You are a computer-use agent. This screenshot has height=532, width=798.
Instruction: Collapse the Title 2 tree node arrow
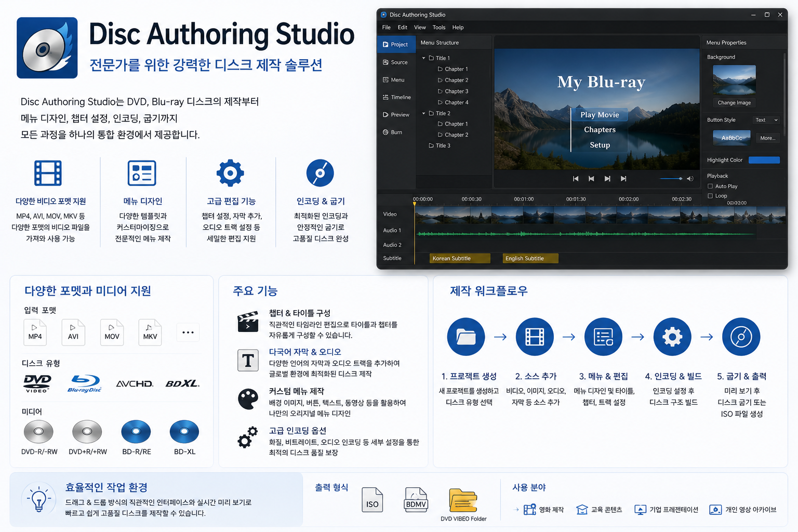click(x=424, y=113)
